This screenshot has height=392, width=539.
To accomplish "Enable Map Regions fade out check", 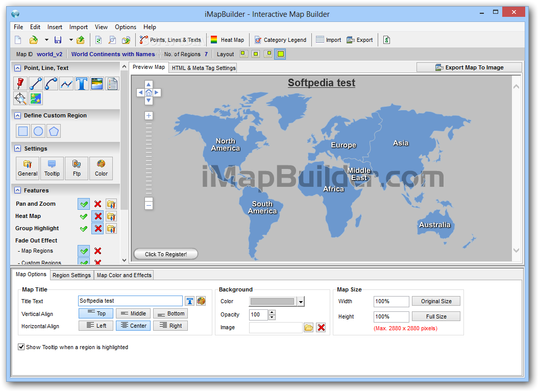I will [x=84, y=251].
